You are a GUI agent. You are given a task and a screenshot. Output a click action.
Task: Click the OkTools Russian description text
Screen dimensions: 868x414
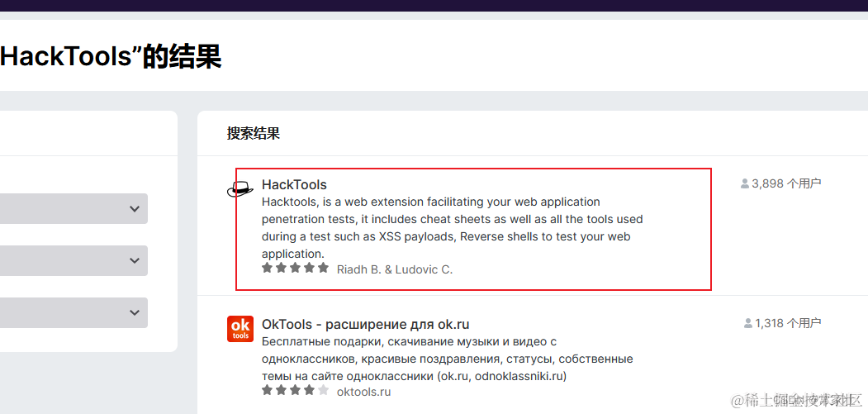pyautogui.click(x=448, y=359)
